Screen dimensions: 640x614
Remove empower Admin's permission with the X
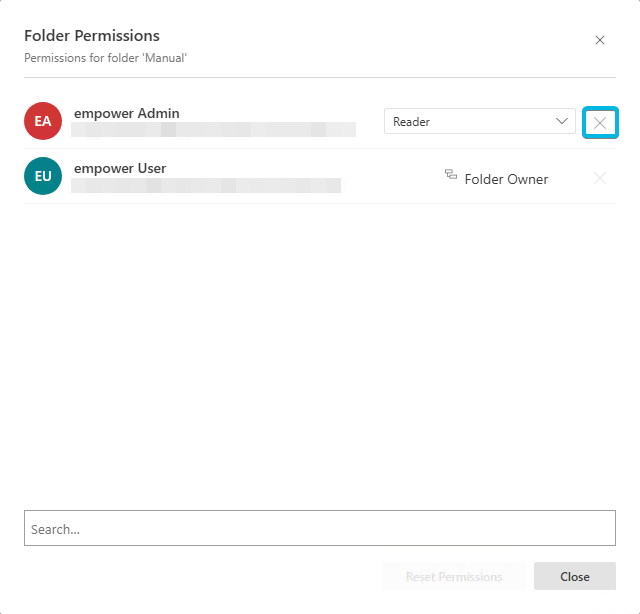600,122
